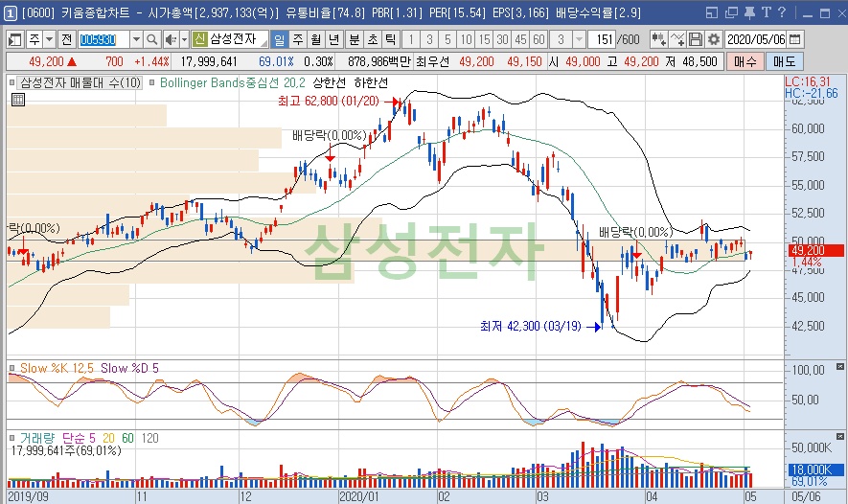This screenshot has width=848, height=504.
Task: Click the 거래량 volume legend label
Action: tap(37, 438)
